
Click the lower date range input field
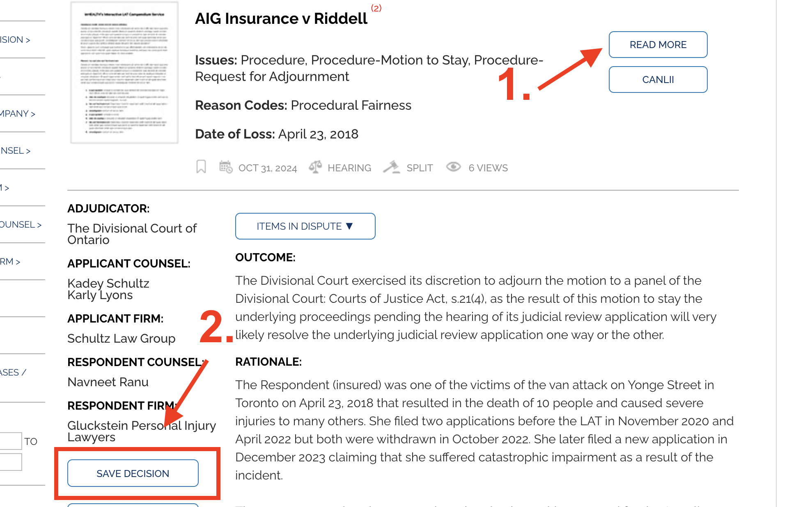11,462
